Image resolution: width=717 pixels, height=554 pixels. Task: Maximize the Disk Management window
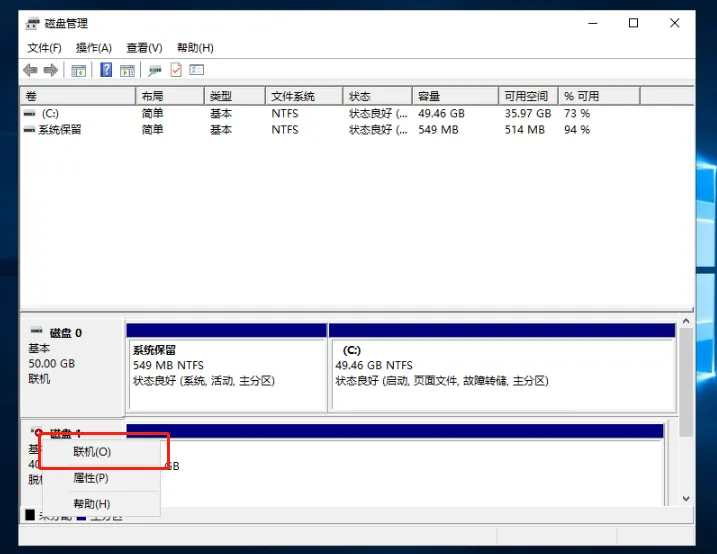click(633, 23)
